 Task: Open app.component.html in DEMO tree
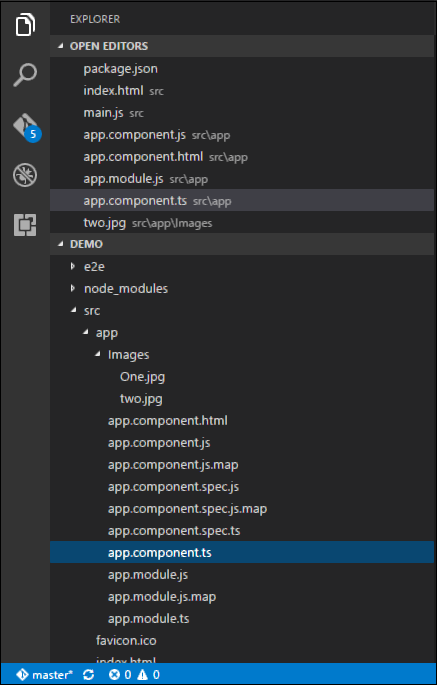242,421
